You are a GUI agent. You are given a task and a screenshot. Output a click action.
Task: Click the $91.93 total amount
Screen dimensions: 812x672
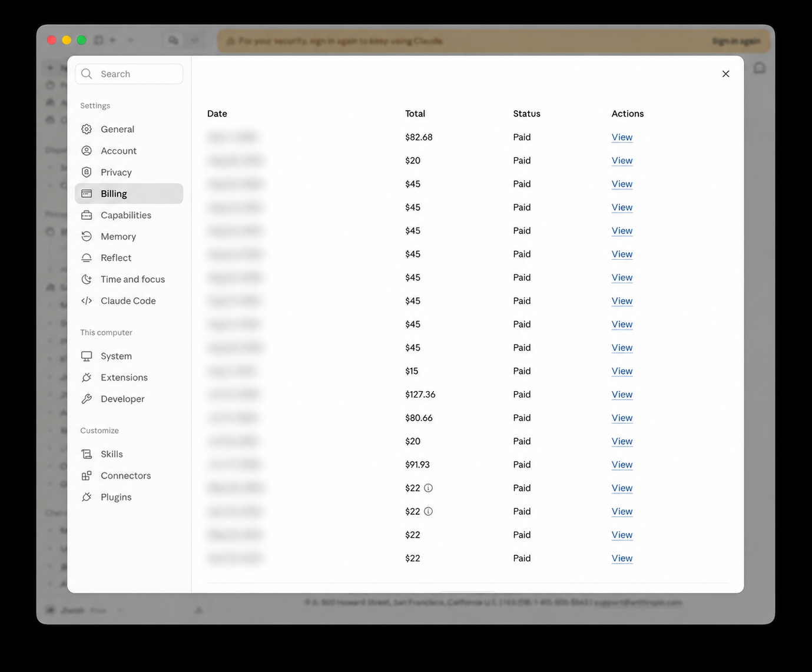[x=417, y=465]
